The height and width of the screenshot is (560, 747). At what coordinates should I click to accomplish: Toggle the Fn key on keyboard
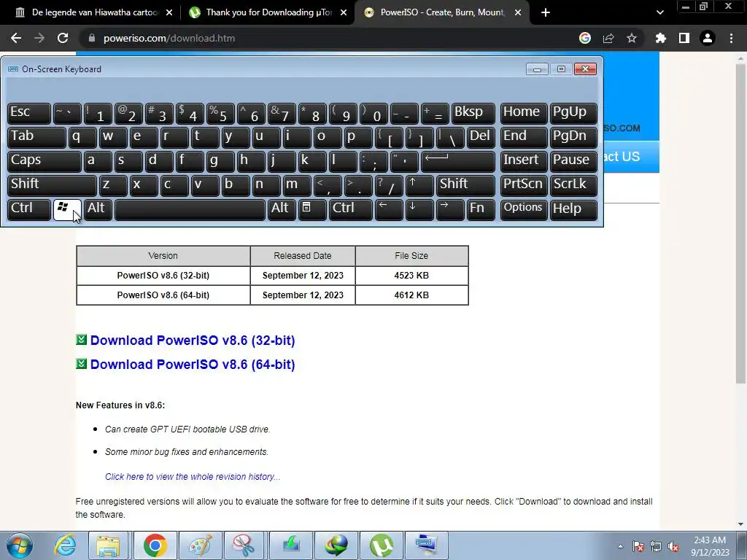[x=481, y=209]
